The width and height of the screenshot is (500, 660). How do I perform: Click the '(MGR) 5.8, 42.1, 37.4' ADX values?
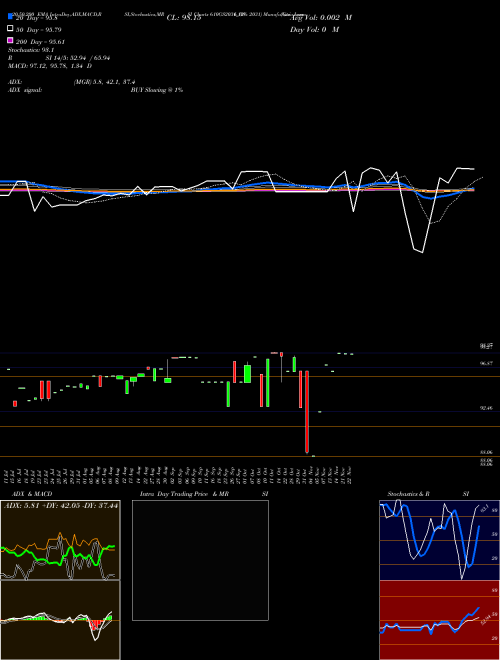click(104, 82)
